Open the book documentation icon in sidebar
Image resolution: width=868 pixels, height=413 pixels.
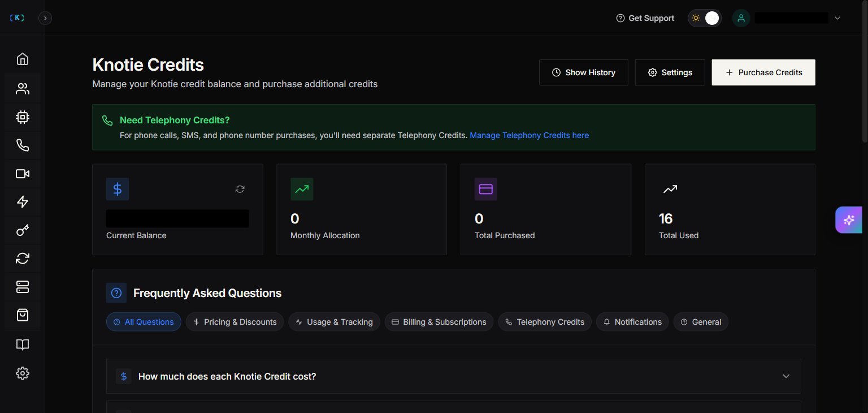pos(22,345)
